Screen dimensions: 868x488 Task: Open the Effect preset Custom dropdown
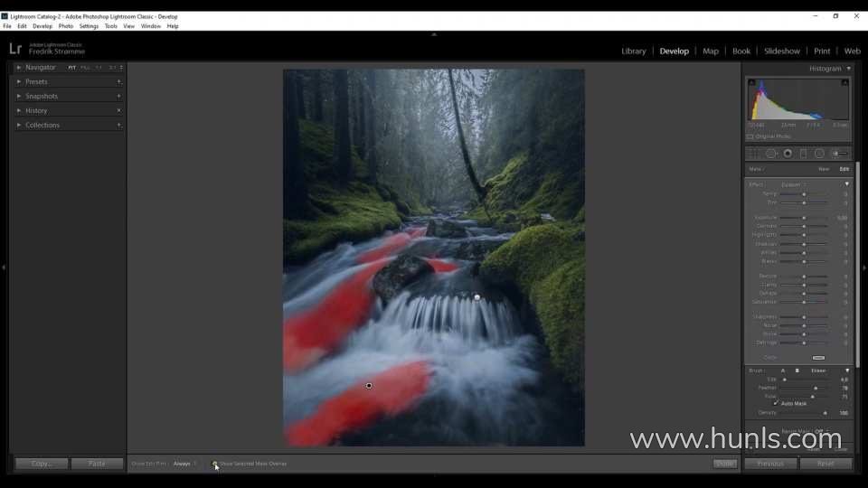(x=793, y=184)
